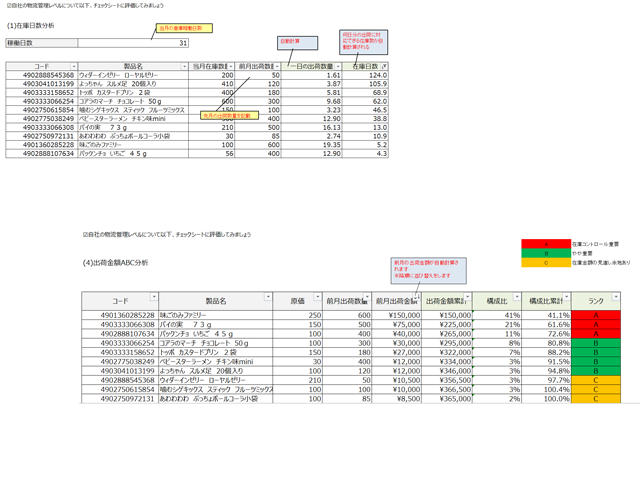Click the orange C legend color box
Viewport: 640px width, 480px height.
coord(545,264)
